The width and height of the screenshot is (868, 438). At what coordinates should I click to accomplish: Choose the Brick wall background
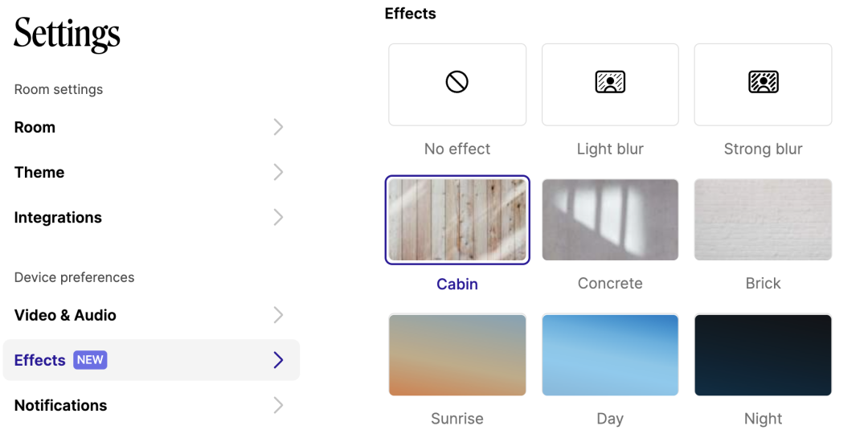pyautogui.click(x=763, y=220)
